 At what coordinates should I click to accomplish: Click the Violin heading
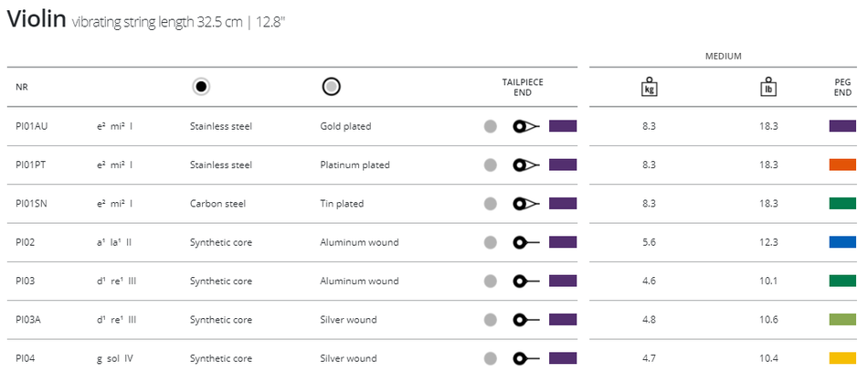[x=36, y=19]
